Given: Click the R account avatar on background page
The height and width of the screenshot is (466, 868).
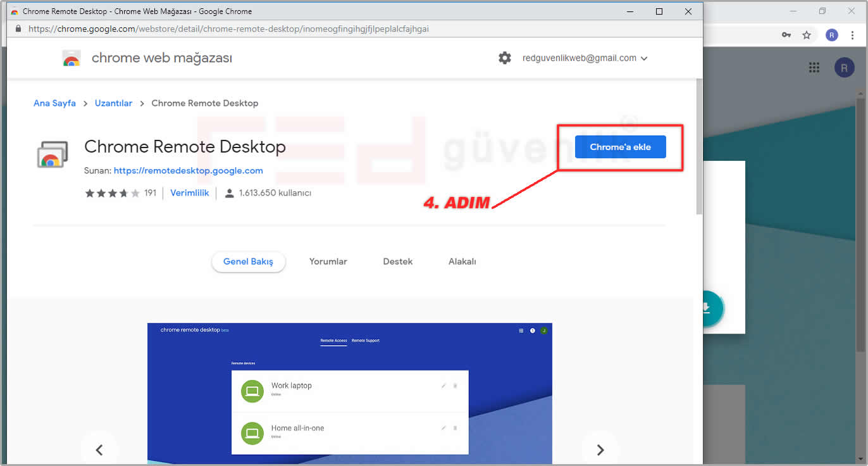Looking at the screenshot, I should 844,67.
